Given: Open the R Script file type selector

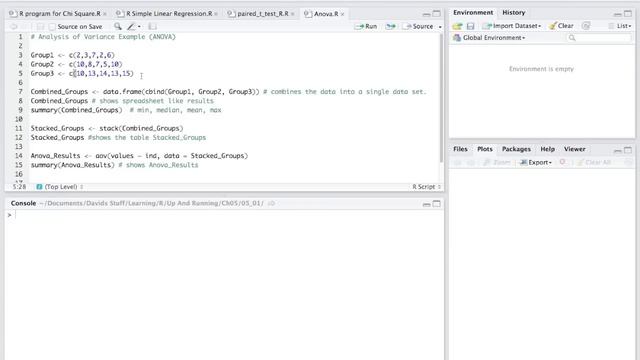Looking at the screenshot, I should [427, 187].
